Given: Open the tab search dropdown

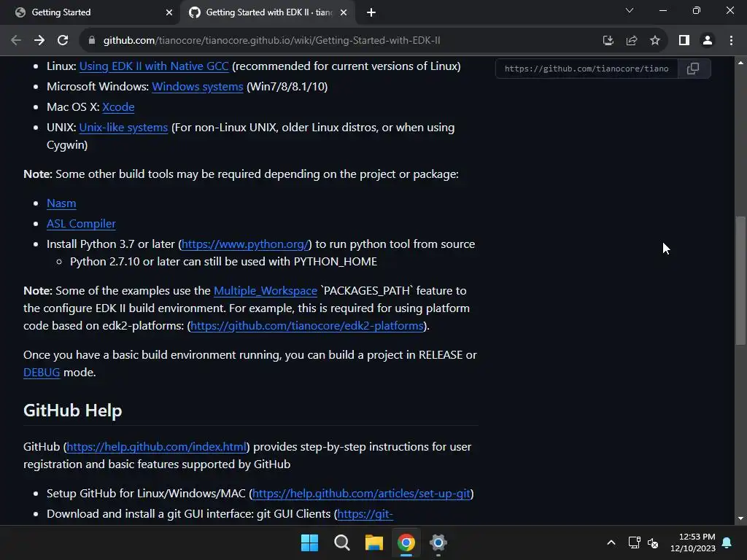Looking at the screenshot, I should (x=630, y=10).
